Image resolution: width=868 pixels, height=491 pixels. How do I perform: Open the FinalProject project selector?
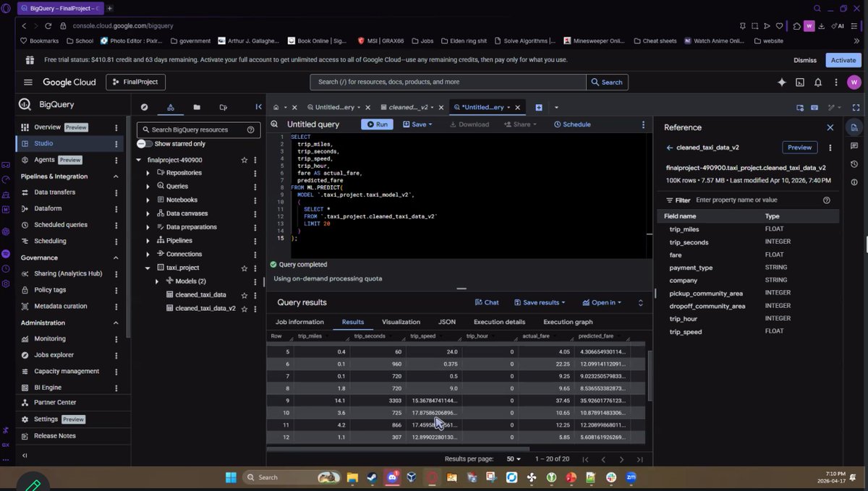click(x=136, y=82)
